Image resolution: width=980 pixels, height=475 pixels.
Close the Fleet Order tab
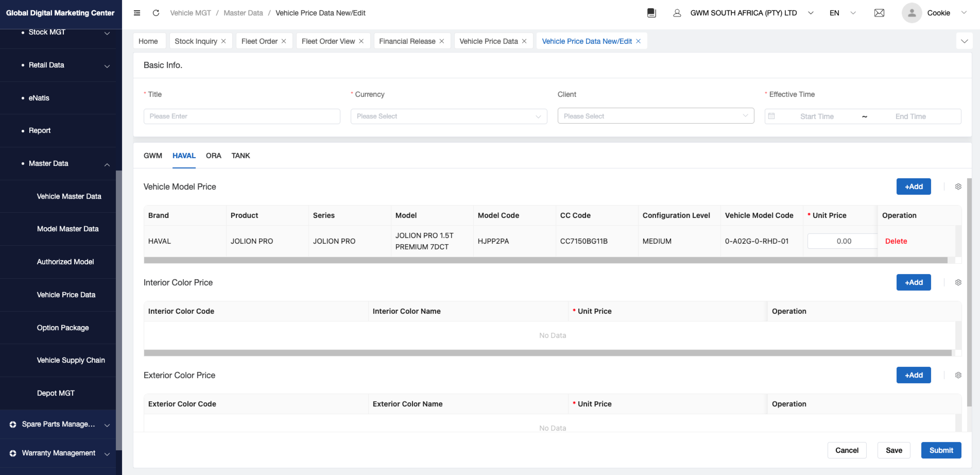point(284,41)
